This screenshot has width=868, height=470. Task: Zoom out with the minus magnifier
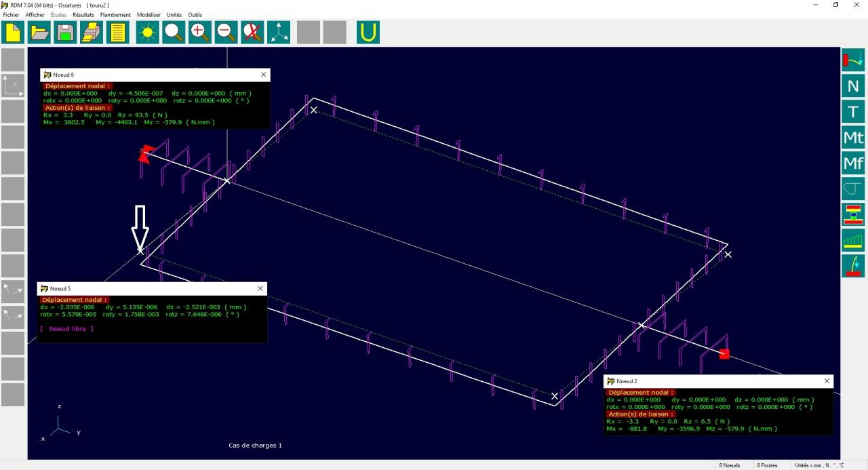[226, 33]
